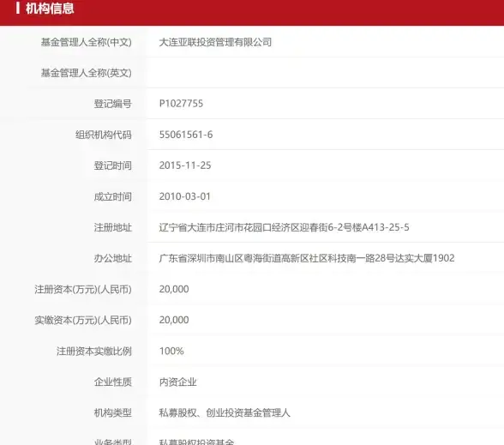
Task: Click the 注册资本(万元)(人民币) label
Action: pyautogui.click(x=83, y=290)
